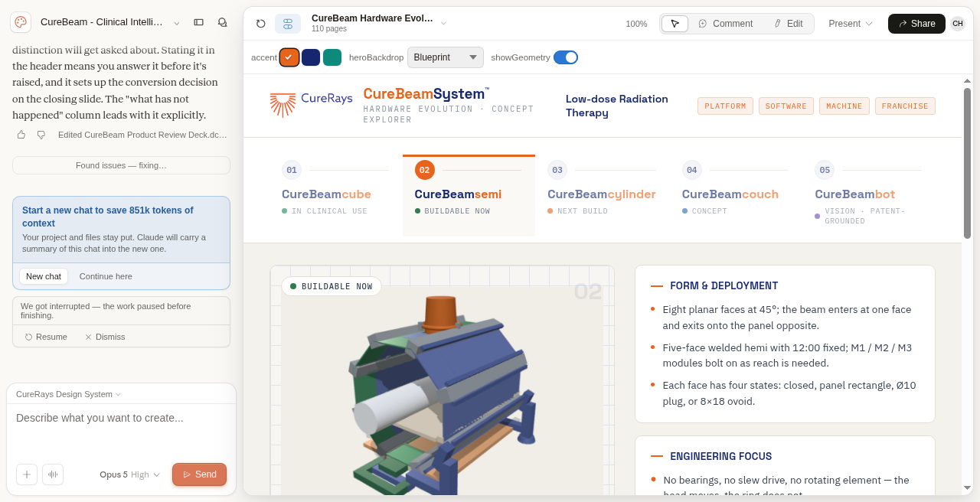The height and width of the screenshot is (502, 980).
Task: Click the FRANCHISE tag
Action: (x=905, y=106)
